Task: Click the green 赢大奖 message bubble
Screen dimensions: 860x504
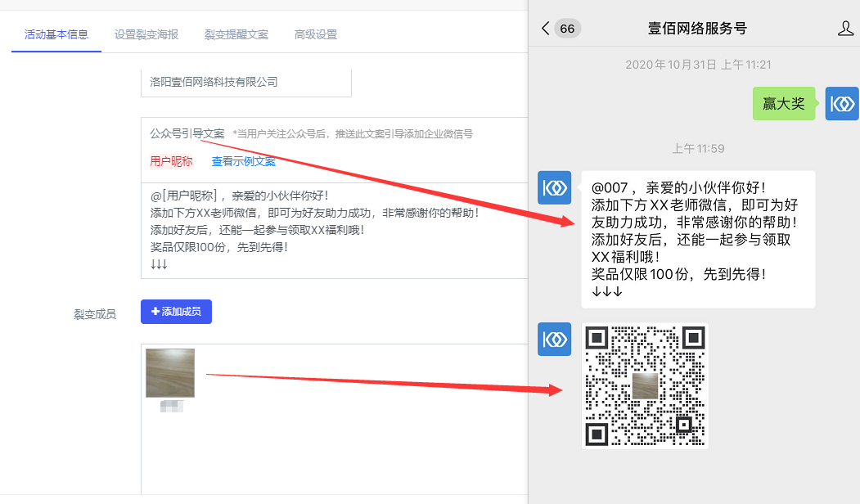Action: [x=784, y=103]
